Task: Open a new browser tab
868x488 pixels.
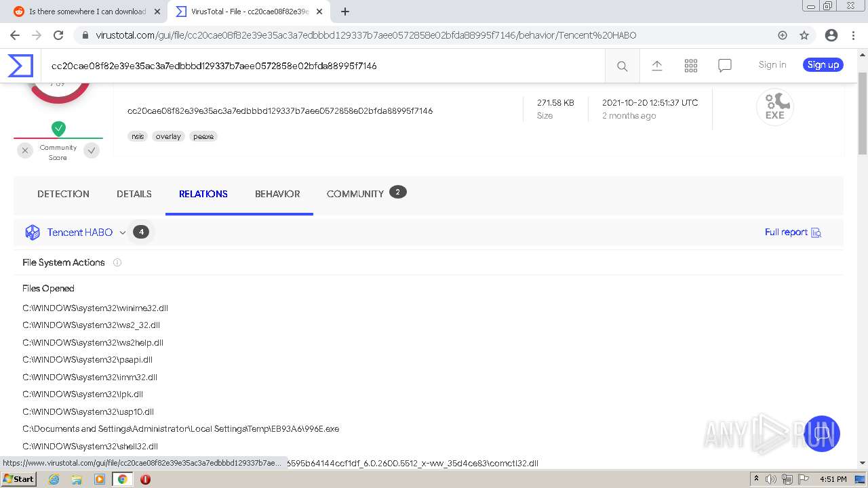Action: [x=344, y=12]
